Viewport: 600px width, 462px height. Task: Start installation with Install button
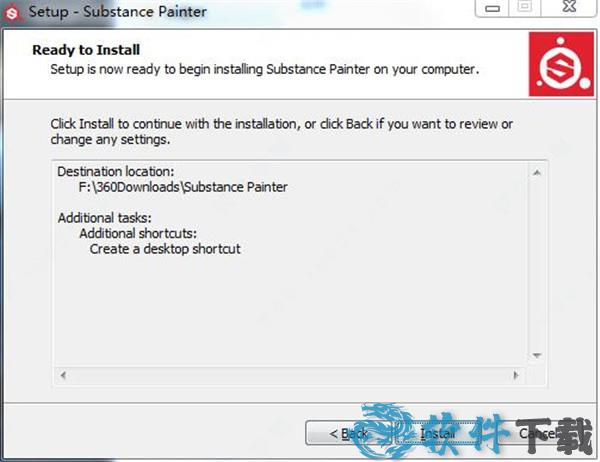click(x=437, y=433)
